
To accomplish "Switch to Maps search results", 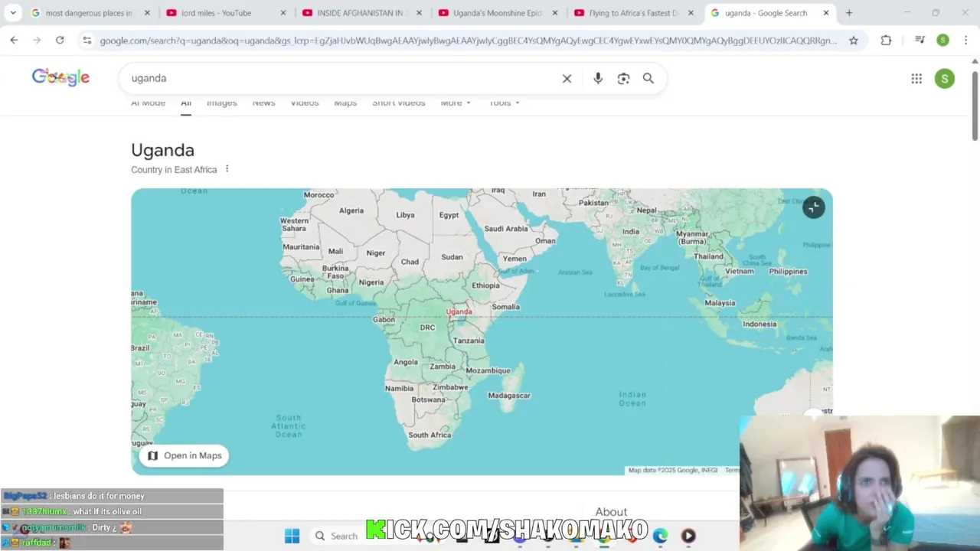I will coord(345,103).
